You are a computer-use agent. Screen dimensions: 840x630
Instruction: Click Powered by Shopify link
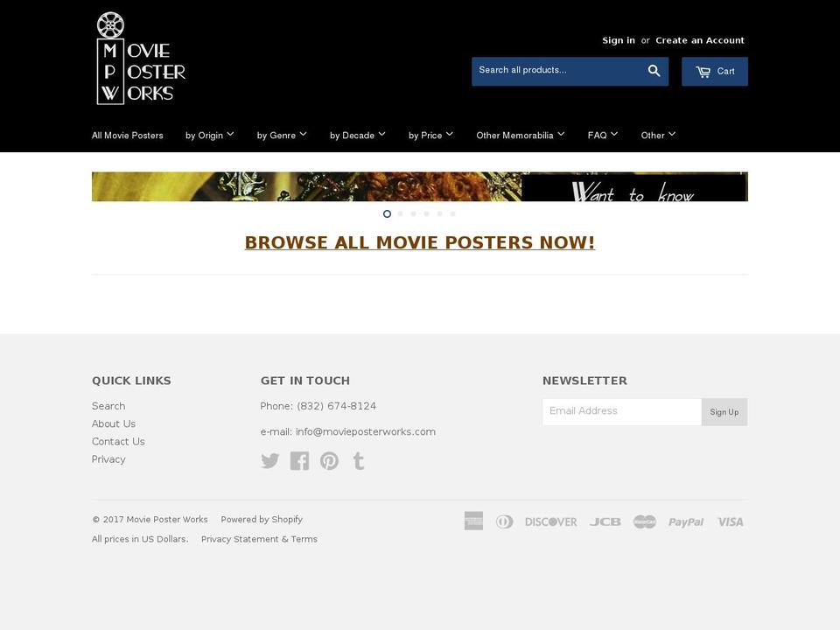(262, 519)
